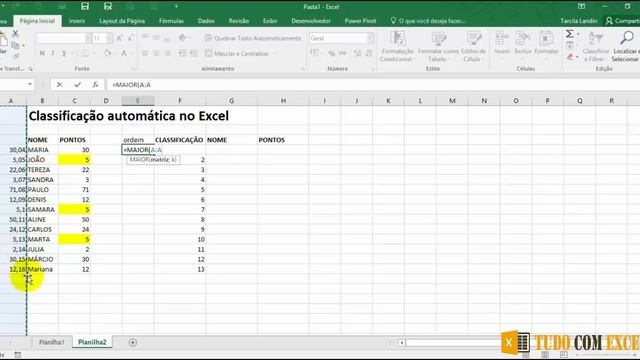The image size is (640, 360).
Task: Open the Alinhamento dialog launcher
Action: pos(302,69)
